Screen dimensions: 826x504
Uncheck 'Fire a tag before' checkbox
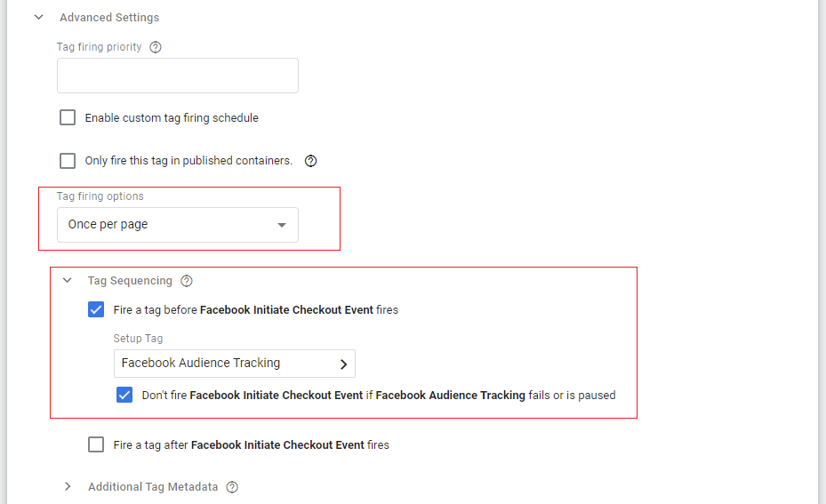pyautogui.click(x=96, y=310)
